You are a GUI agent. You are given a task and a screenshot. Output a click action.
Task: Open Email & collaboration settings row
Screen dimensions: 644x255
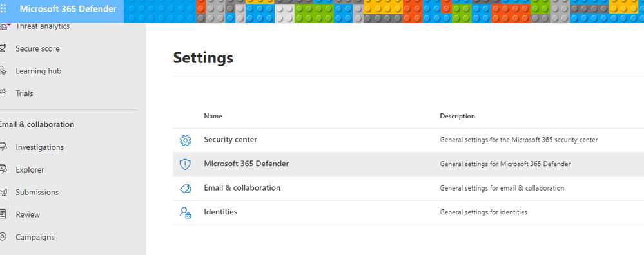pos(408,189)
